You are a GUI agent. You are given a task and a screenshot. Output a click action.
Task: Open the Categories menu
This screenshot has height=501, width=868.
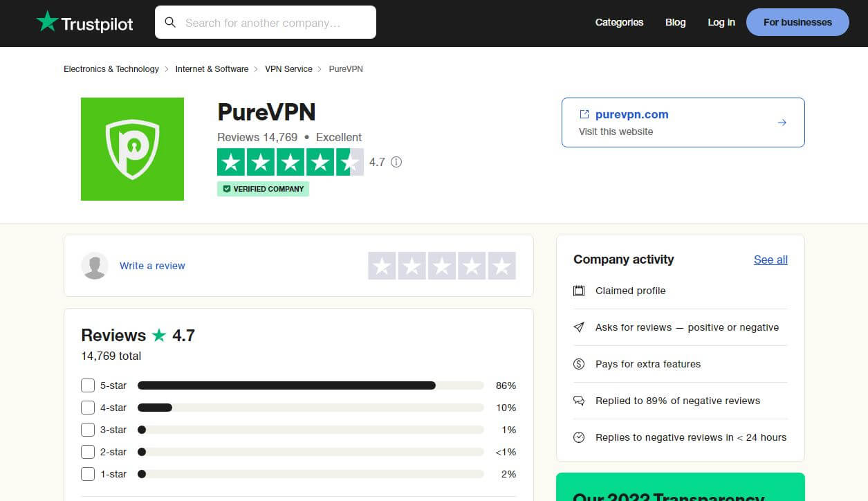[619, 22]
